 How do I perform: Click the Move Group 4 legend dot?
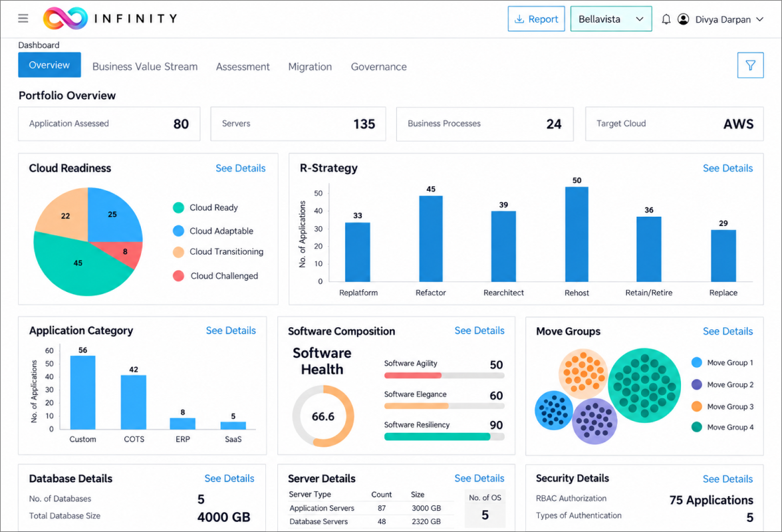click(x=697, y=427)
